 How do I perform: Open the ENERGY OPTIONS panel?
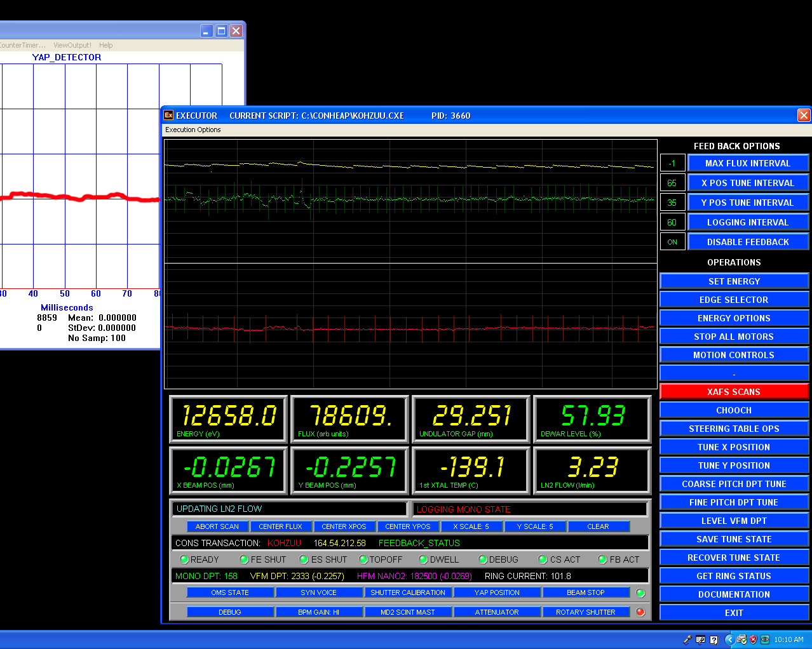(x=734, y=318)
